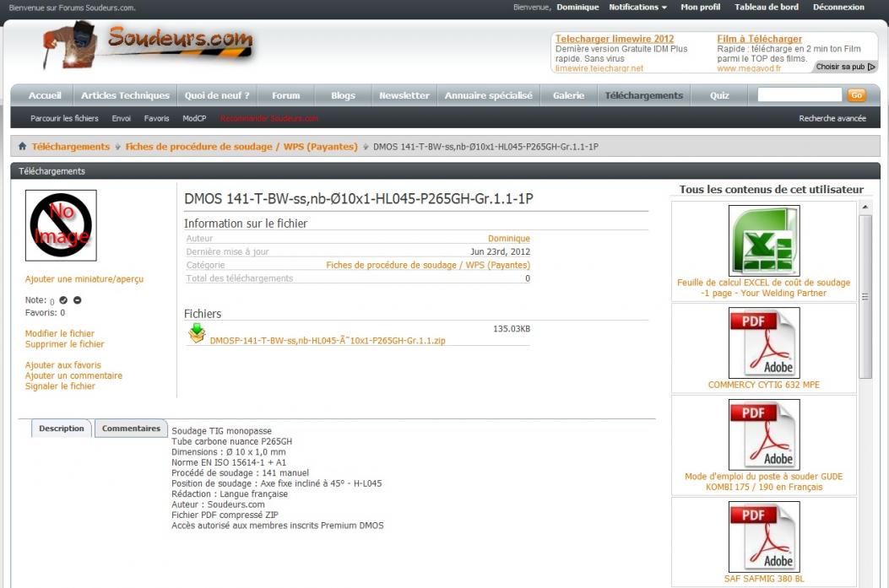Screen dimensions: 889x588
Task: Click the minus rating button next to Note
Action: click(x=77, y=300)
